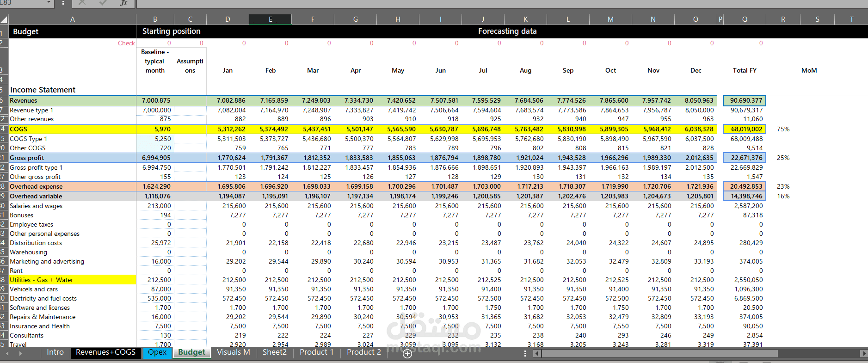Click the previous sheet navigation arrow
The image size is (868, 363).
tap(7, 353)
